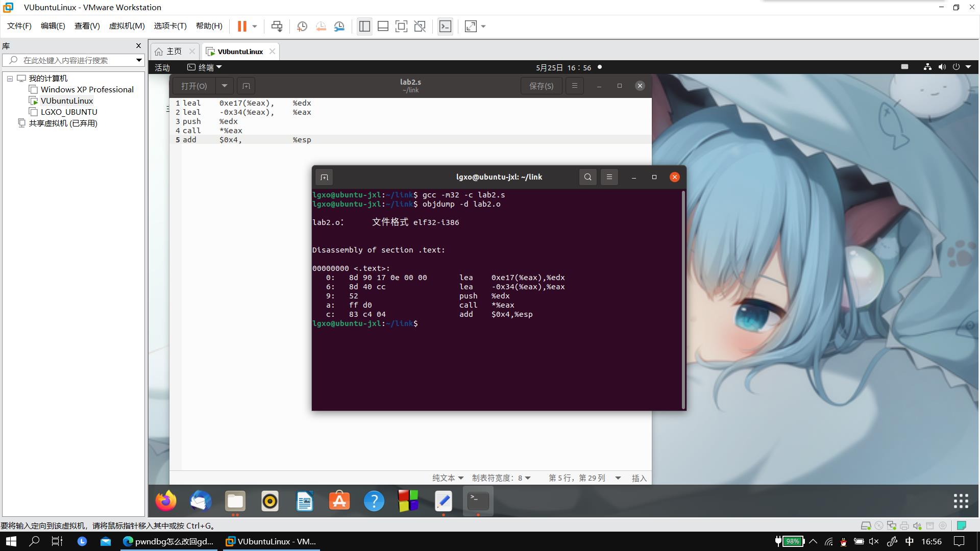Screen dimensions: 980x551
Task: Open LibreOffice Writer from the dock
Action: (x=305, y=501)
